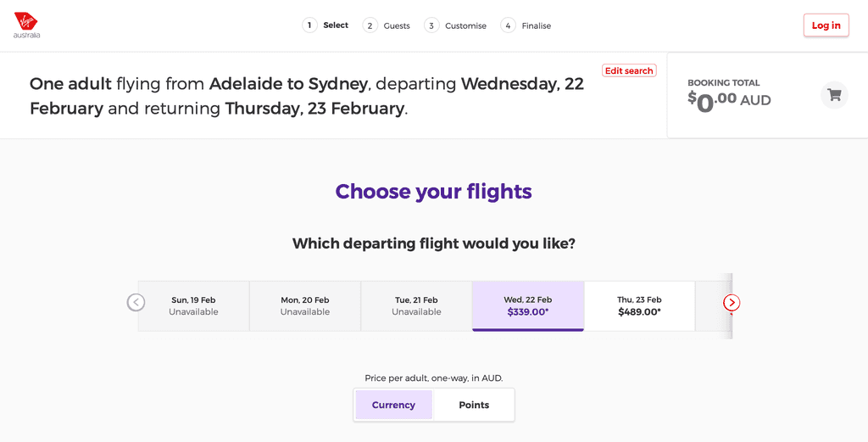This screenshot has height=442, width=868.
Task: Select Wed, 22 Feb date tab
Action: pyautogui.click(x=527, y=305)
